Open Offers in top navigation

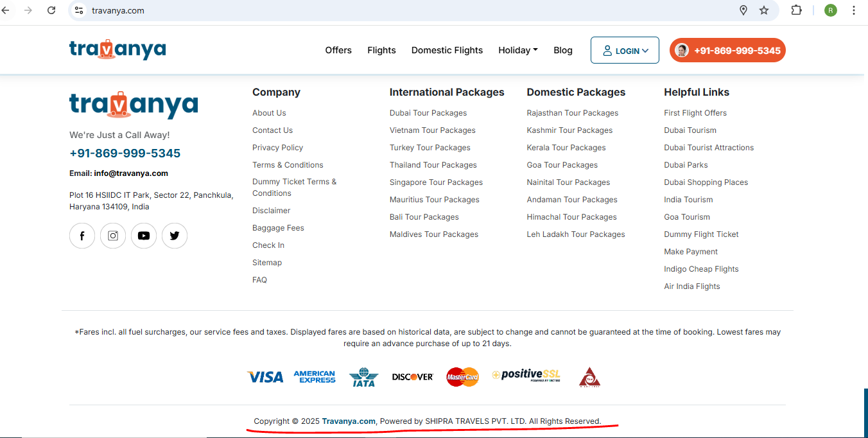pos(338,50)
